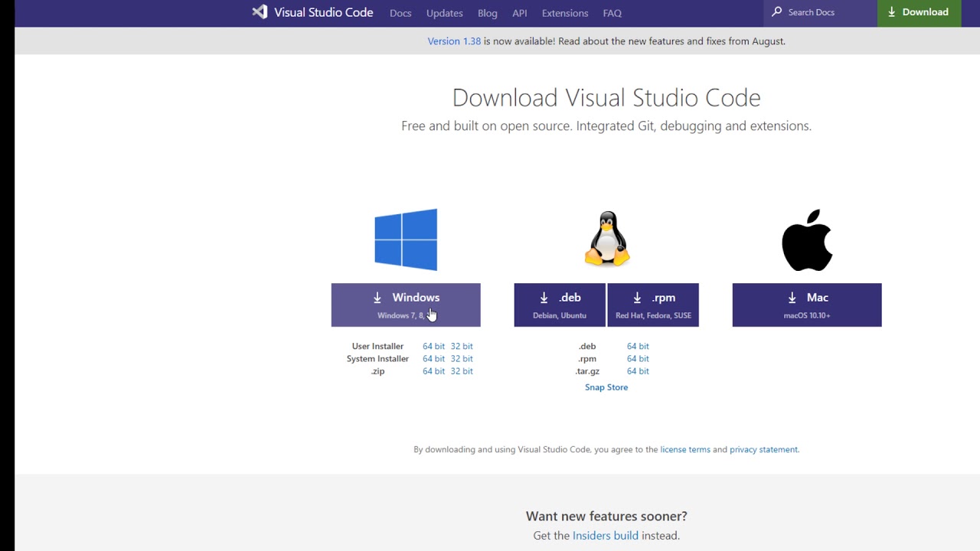The image size is (980, 551).
Task: Go to the Blog page
Action: [x=488, y=13]
